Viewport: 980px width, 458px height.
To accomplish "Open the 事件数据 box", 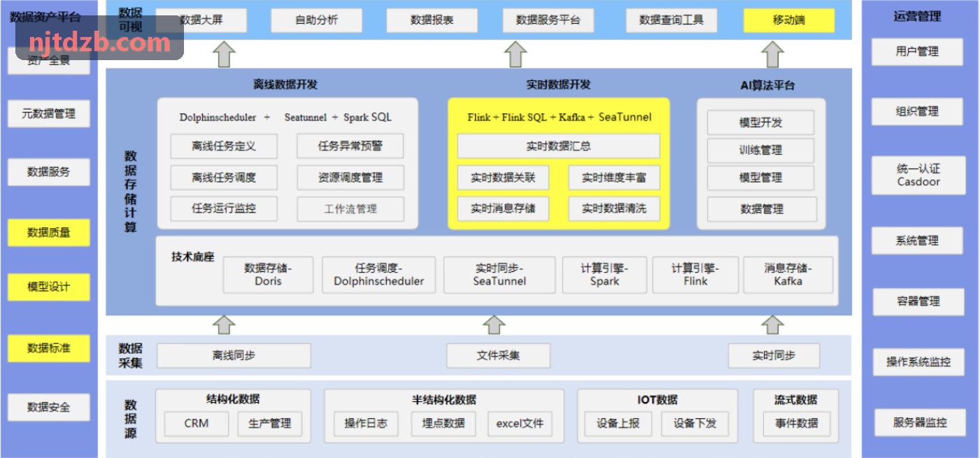I will [797, 423].
